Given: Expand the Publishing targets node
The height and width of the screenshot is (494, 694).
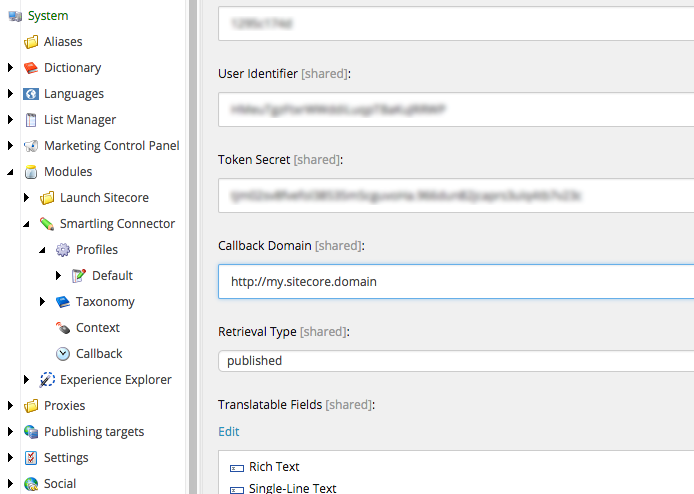Looking at the screenshot, I should pos(11,432).
